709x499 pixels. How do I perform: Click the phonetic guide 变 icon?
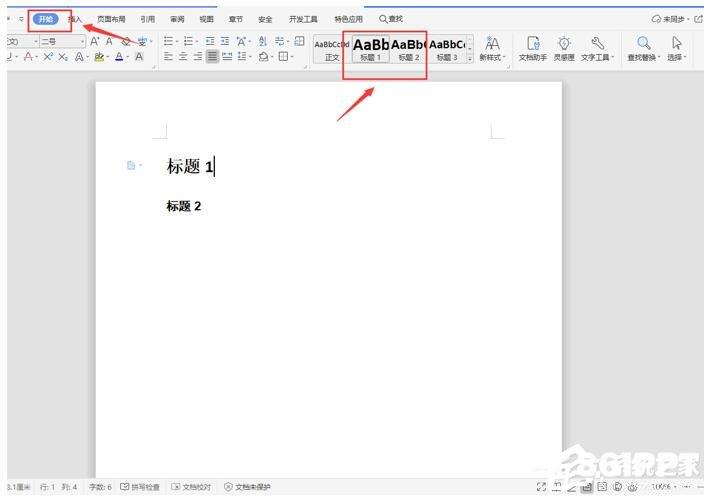[x=142, y=42]
